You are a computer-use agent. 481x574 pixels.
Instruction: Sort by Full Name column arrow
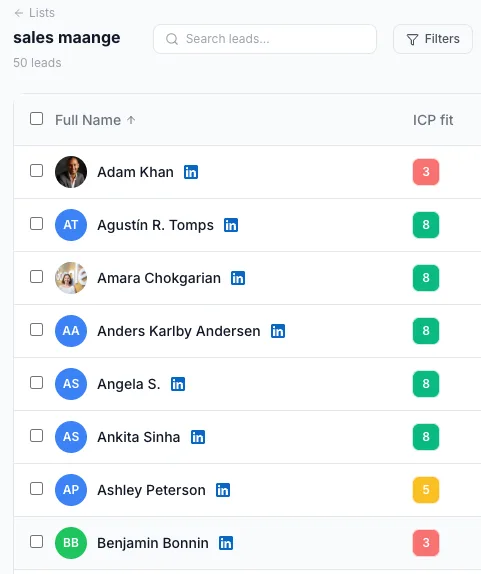(x=131, y=120)
